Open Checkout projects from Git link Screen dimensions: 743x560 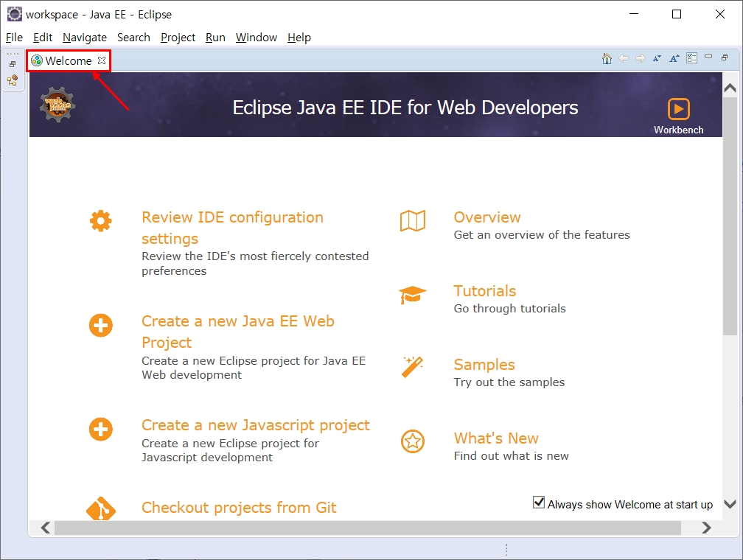(239, 508)
